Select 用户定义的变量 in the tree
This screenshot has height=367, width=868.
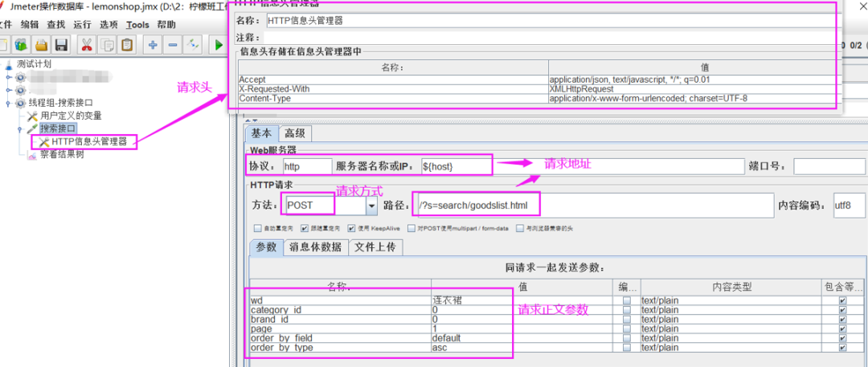(x=71, y=116)
